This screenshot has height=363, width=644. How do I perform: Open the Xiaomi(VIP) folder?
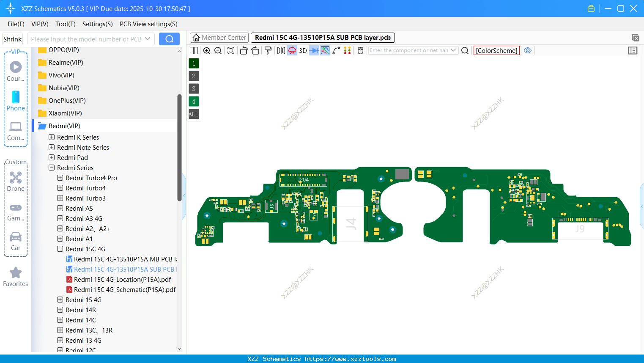65,113
